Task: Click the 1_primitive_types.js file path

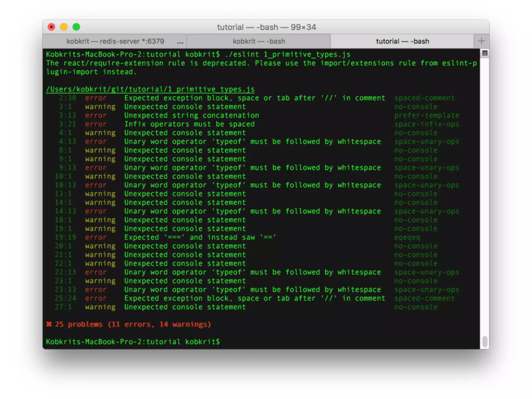Action: click(x=150, y=89)
